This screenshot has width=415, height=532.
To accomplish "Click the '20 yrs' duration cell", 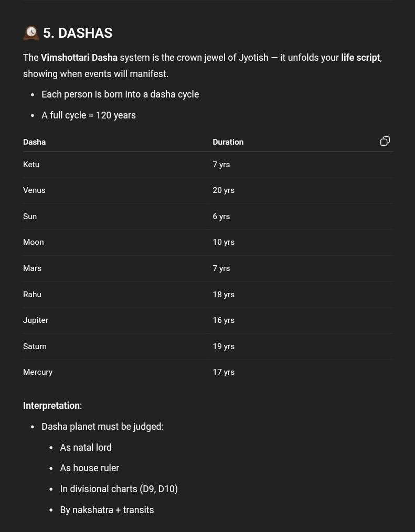I will [224, 190].
